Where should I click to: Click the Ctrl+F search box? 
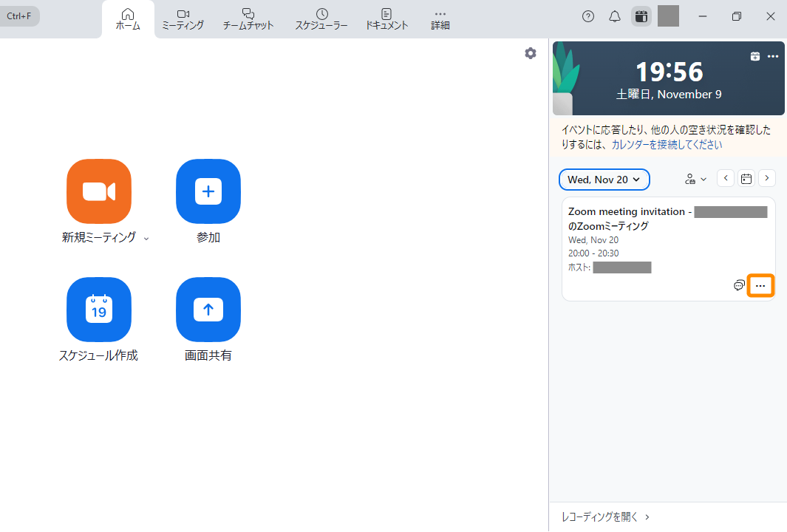point(19,16)
